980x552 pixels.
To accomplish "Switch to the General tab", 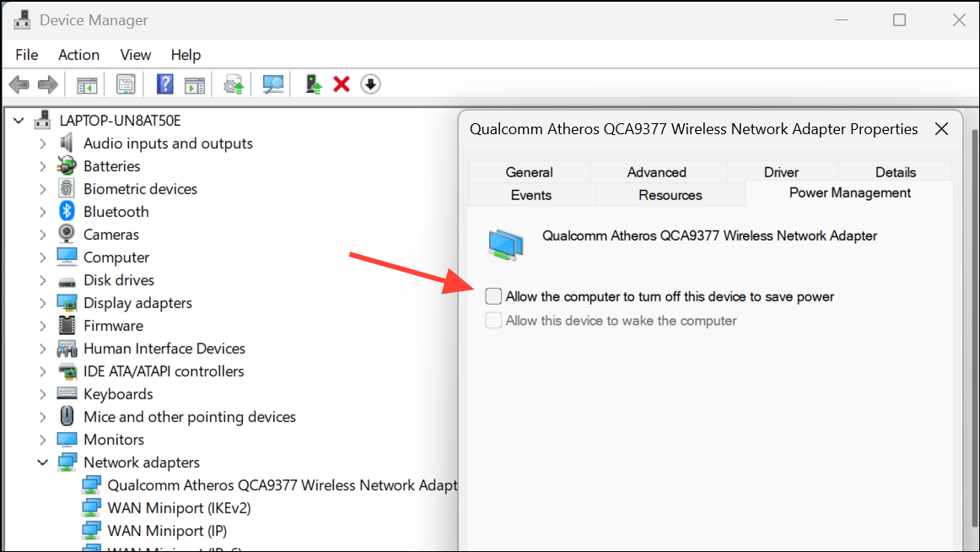I will click(529, 172).
